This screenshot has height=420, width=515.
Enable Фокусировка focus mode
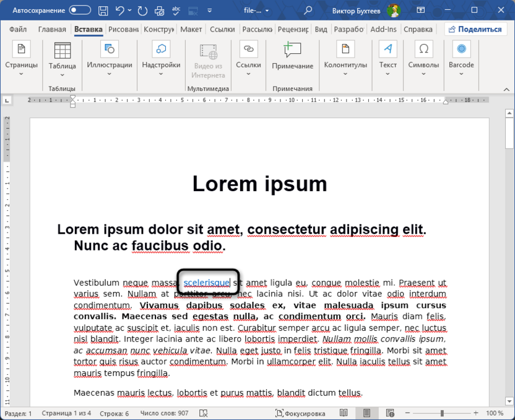tap(300, 413)
